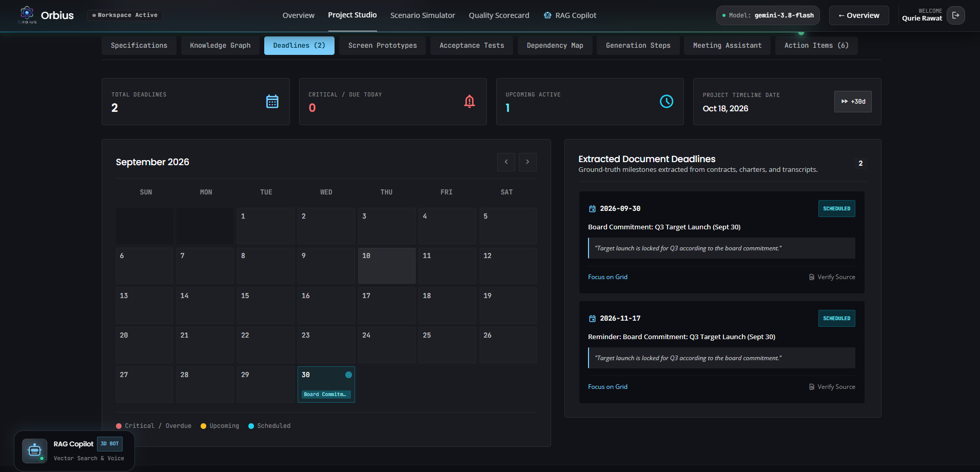The image size is (980, 472).
Task: Click the calendar icon beside 2026-09-30
Action: 592,209
